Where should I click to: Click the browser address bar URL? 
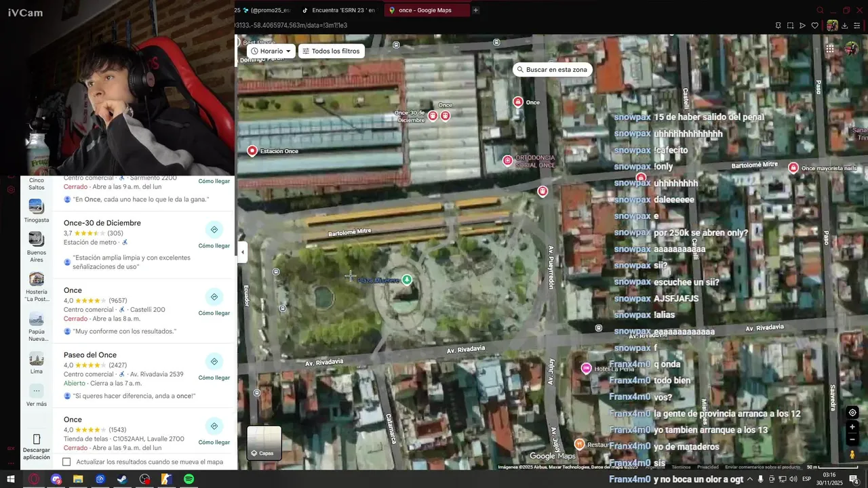coord(292,26)
